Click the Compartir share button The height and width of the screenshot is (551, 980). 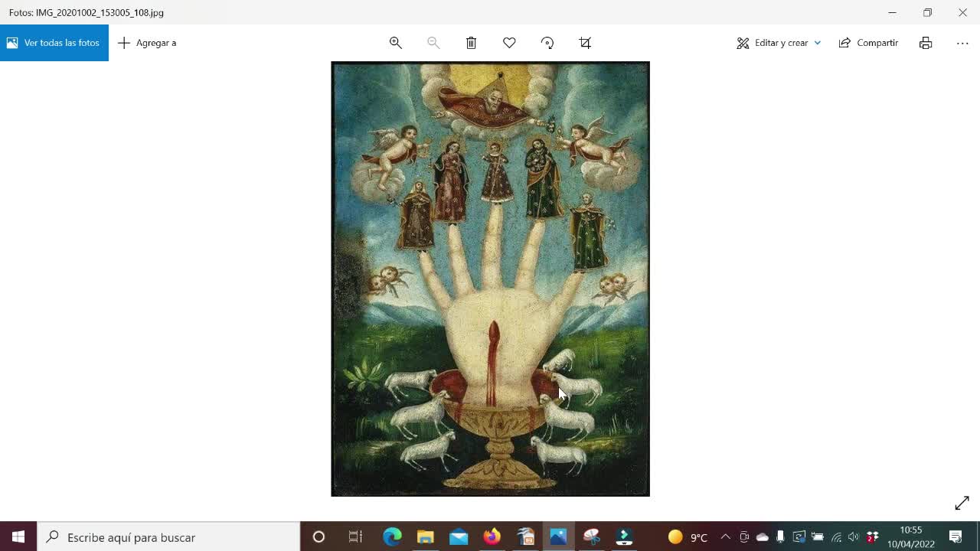click(x=868, y=43)
